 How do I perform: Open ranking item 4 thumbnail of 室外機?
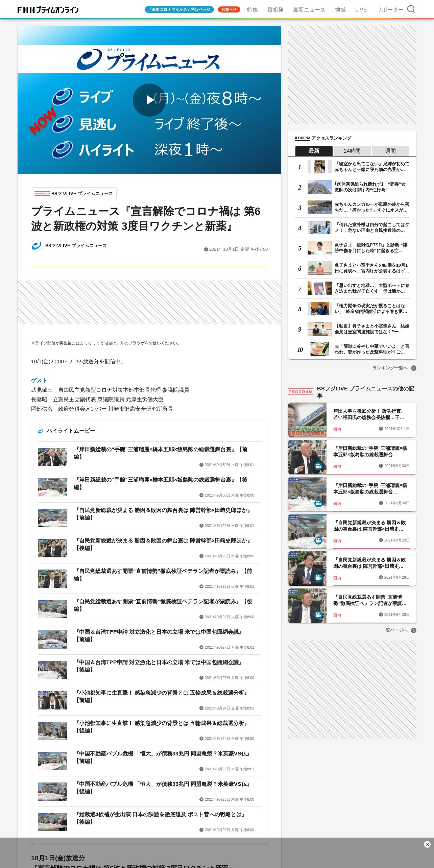320,227
